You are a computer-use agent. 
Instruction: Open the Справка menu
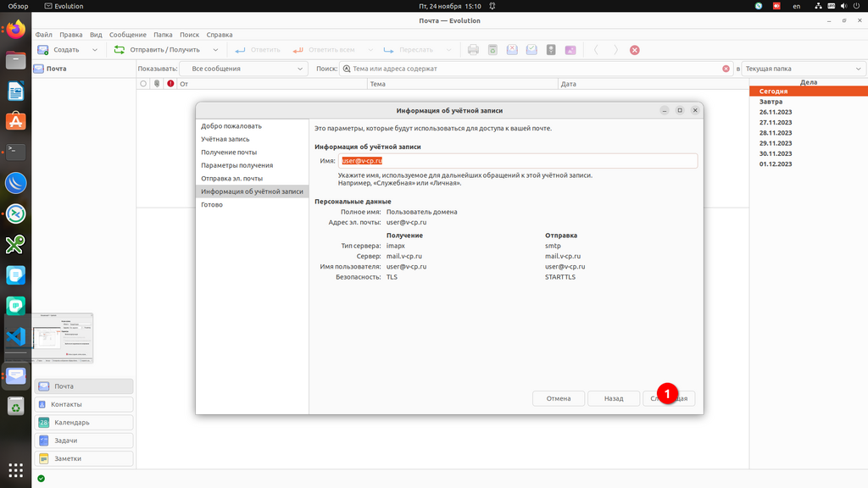tap(220, 35)
